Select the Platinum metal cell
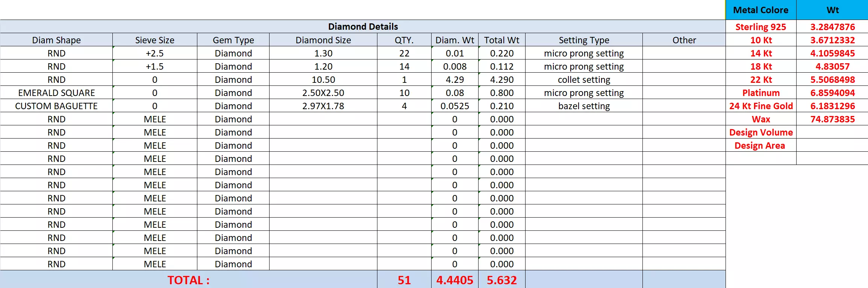This screenshot has width=868, height=288. click(761, 93)
